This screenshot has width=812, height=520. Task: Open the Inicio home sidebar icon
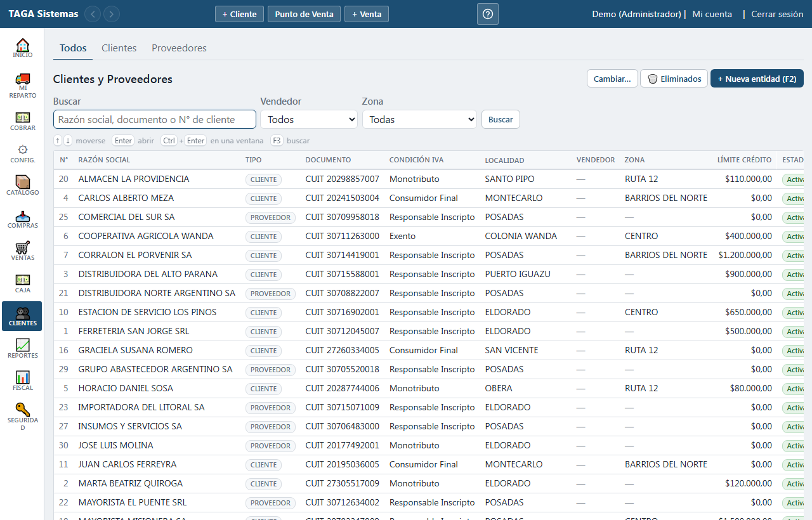pos(22,48)
